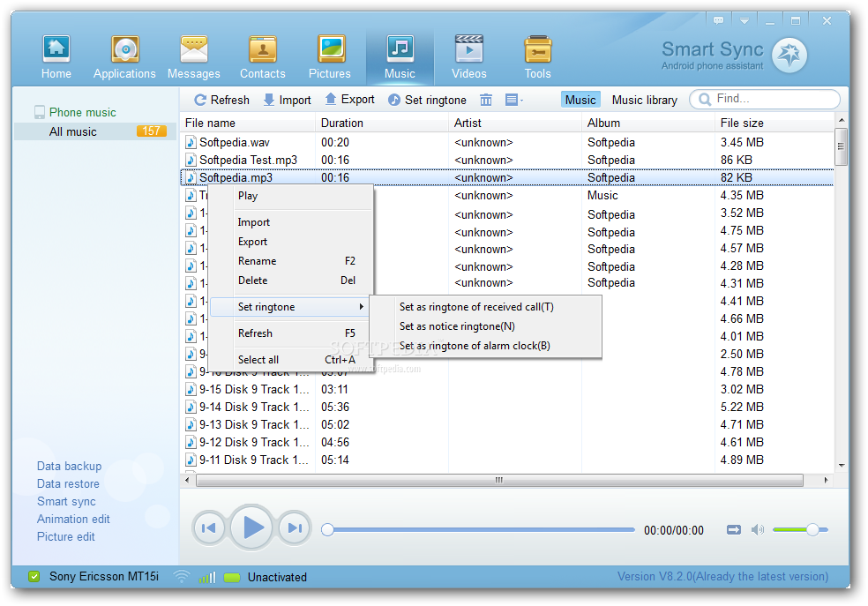868x606 pixels.
Task: Click the horizontal scrollbar right arrow
Action: pyautogui.click(x=827, y=481)
